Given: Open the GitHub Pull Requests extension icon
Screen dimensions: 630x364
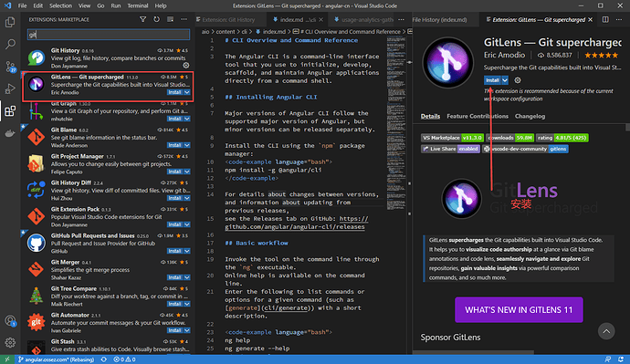Looking at the screenshot, I should point(36,244).
